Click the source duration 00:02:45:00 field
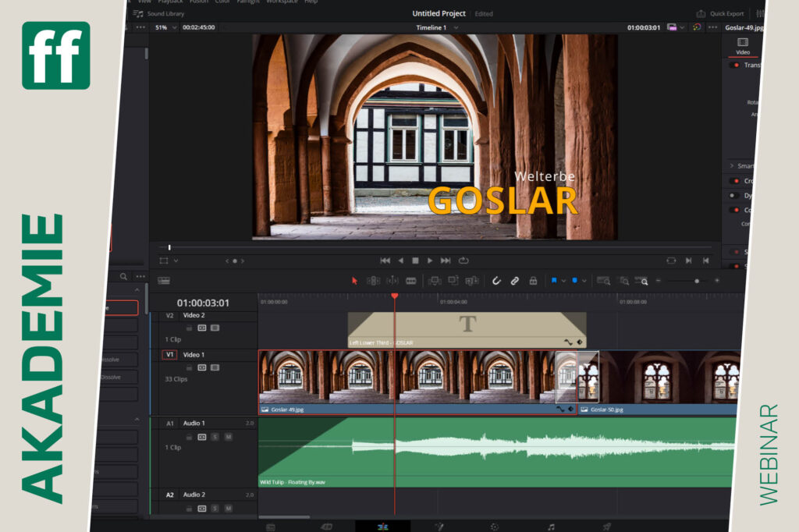799x532 pixels. click(199, 27)
